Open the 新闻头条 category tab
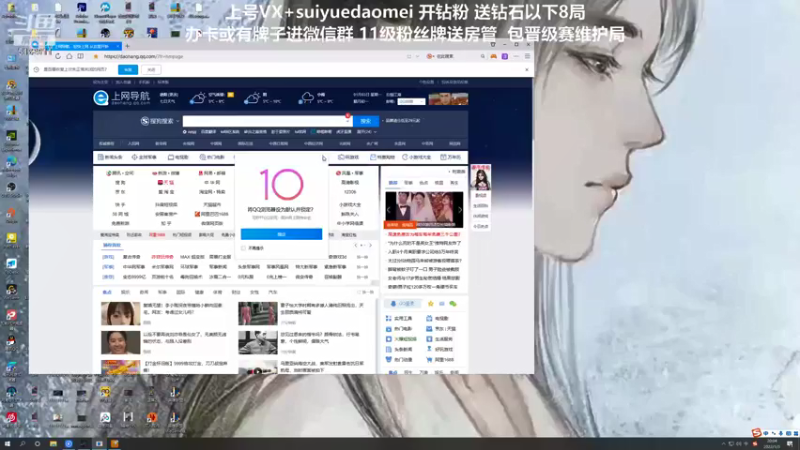800x450 pixels. tap(110, 157)
